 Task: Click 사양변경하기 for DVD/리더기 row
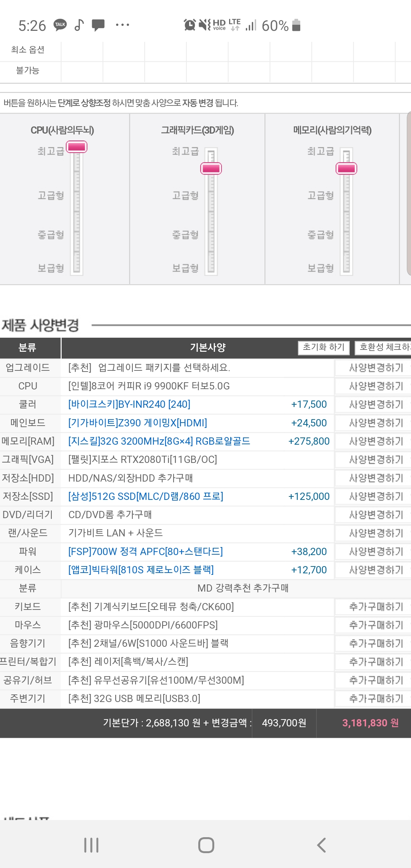click(x=373, y=515)
